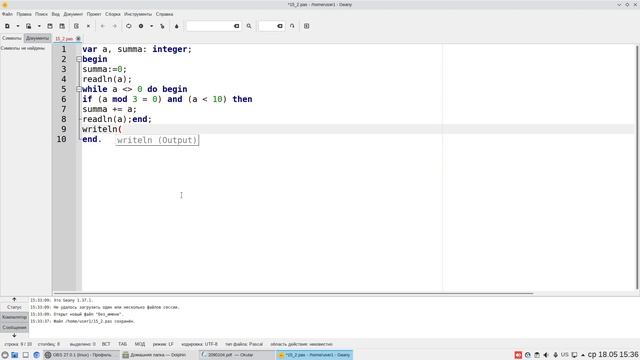Save the current file via toolbar
Image resolution: width=640 pixels, height=360 pixels.
(50, 26)
